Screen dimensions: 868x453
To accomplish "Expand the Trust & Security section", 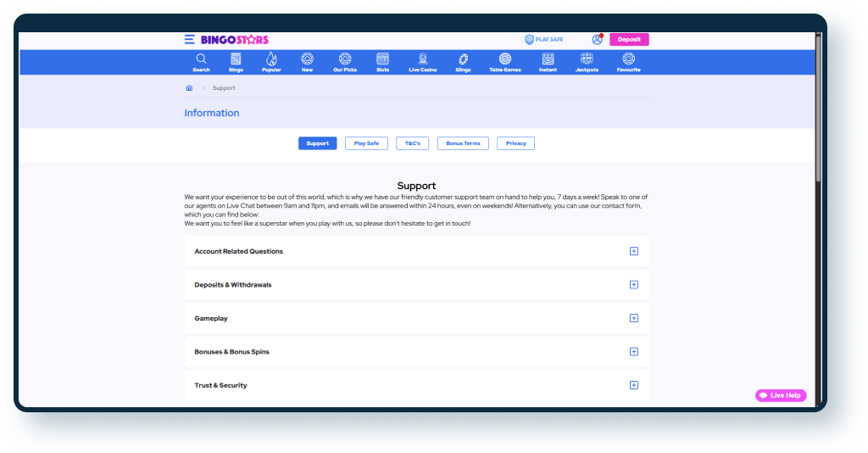I will tap(633, 385).
